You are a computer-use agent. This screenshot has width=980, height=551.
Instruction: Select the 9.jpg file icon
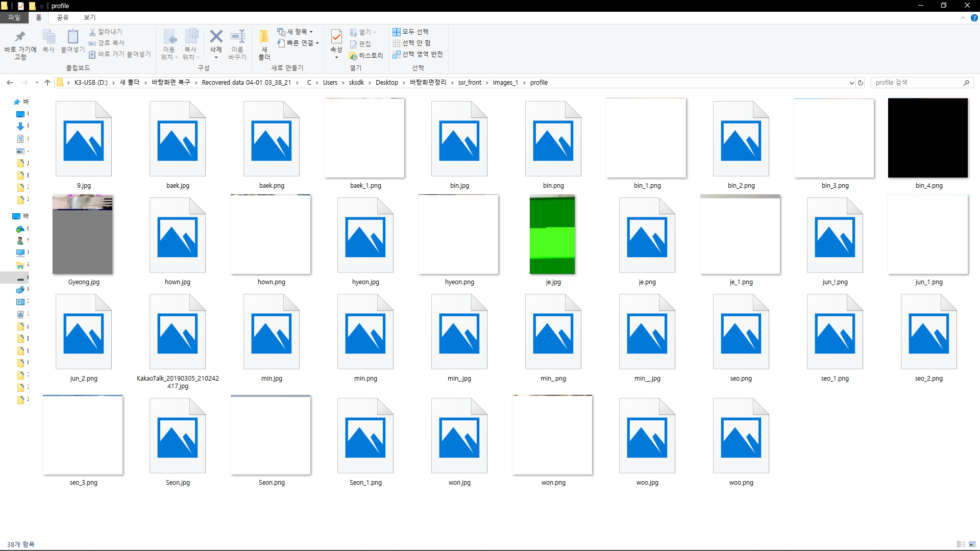click(x=84, y=139)
